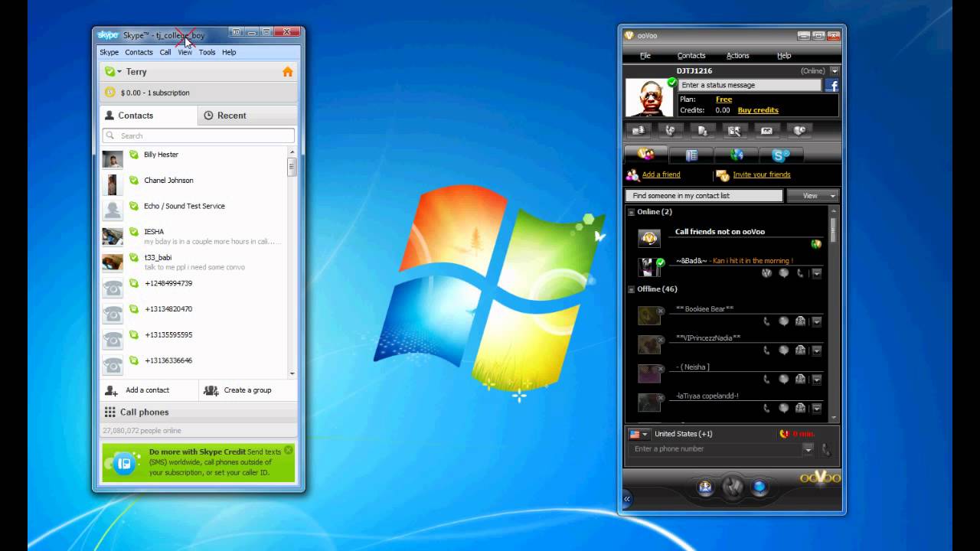Click the Skype credit coin icon

(x=110, y=93)
